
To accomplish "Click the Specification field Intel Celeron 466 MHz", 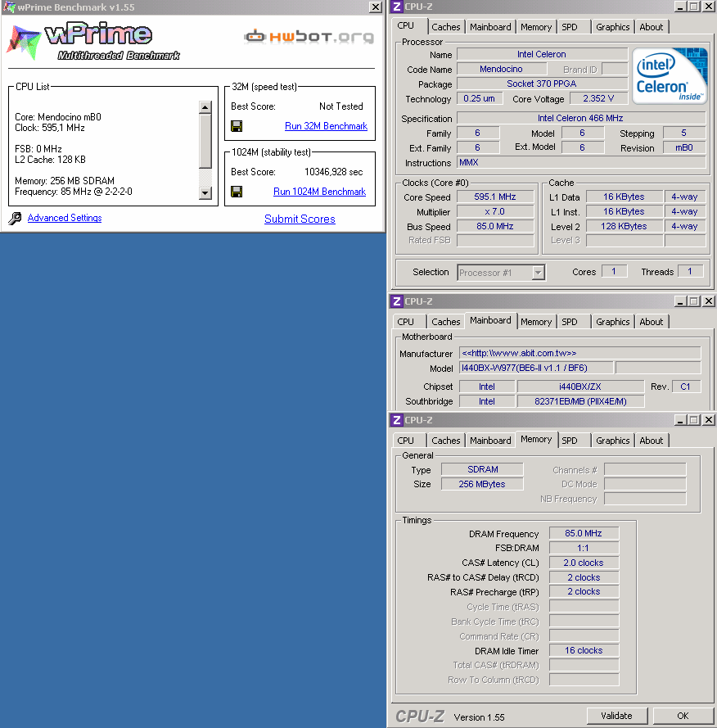I will [580, 119].
